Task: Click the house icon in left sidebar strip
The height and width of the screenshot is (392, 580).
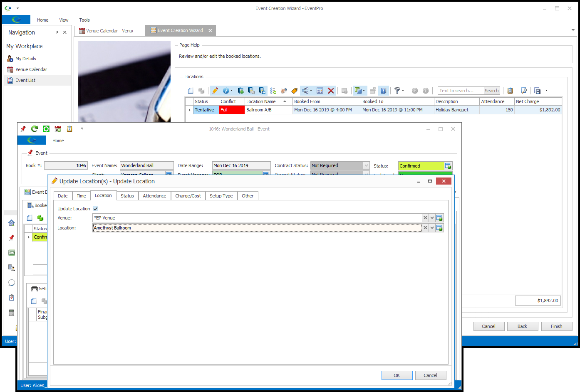Action: [x=12, y=223]
